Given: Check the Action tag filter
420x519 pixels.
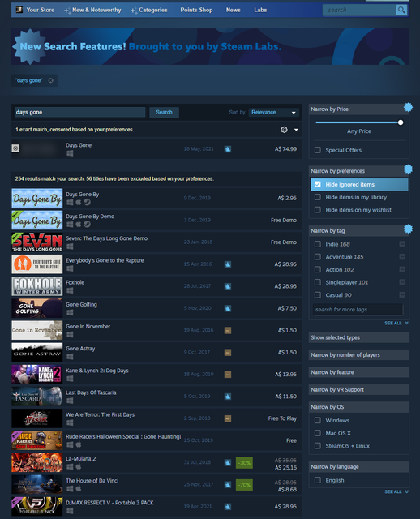Looking at the screenshot, I should (x=318, y=269).
